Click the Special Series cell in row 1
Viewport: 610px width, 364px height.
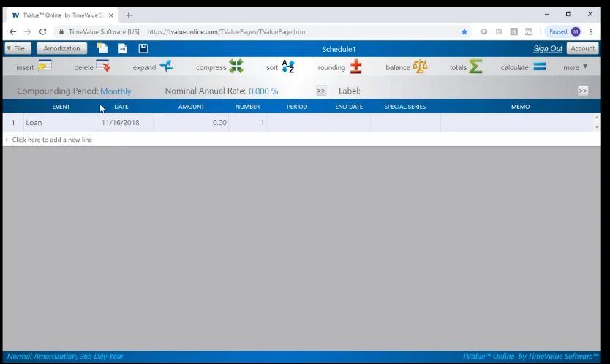point(405,123)
